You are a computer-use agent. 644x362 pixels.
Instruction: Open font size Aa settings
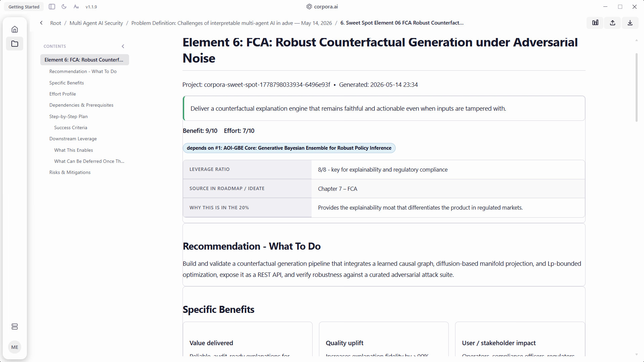76,7
